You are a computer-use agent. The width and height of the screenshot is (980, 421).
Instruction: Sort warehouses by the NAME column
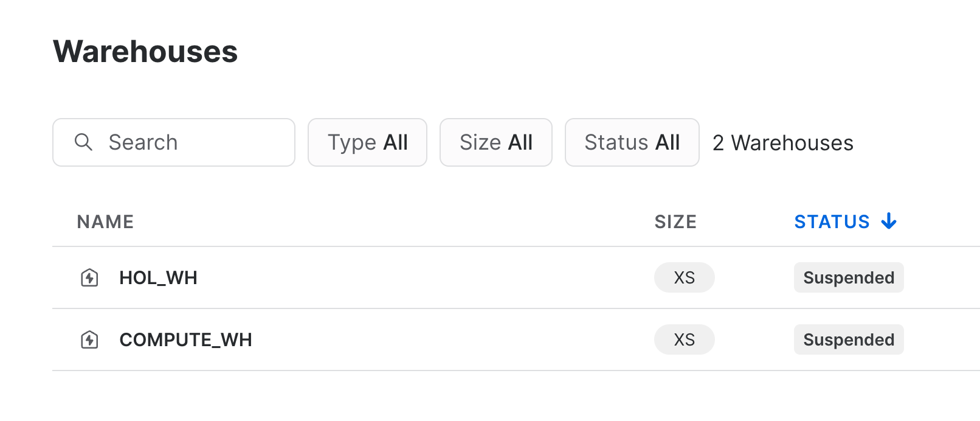(105, 222)
